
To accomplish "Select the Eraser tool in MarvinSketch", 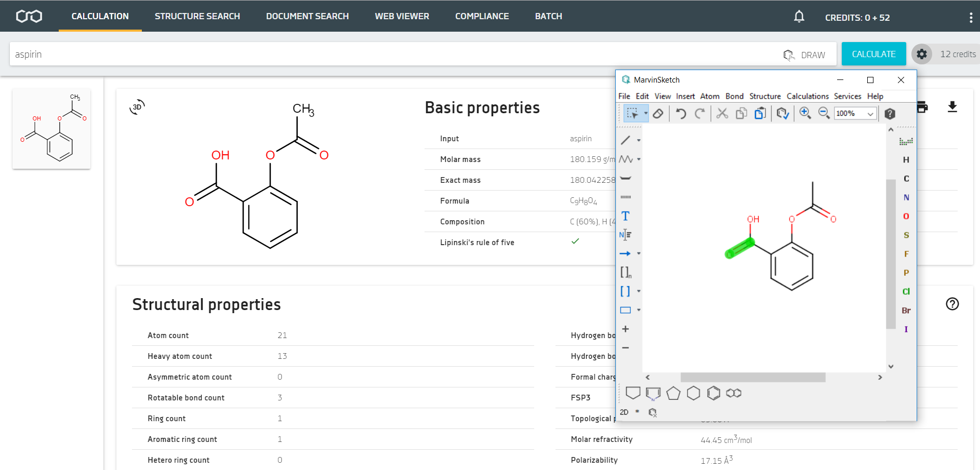I will (658, 113).
